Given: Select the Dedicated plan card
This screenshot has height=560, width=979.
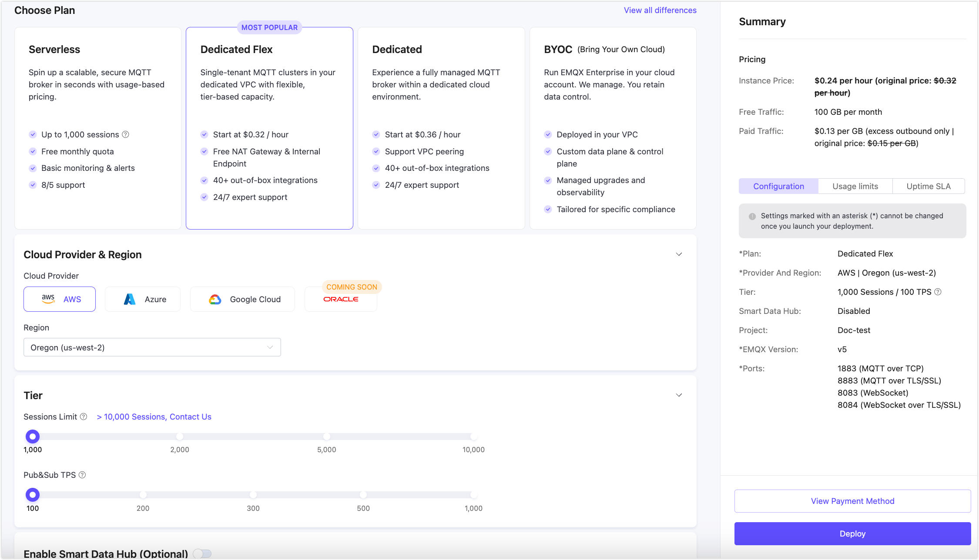Looking at the screenshot, I should coord(441,128).
